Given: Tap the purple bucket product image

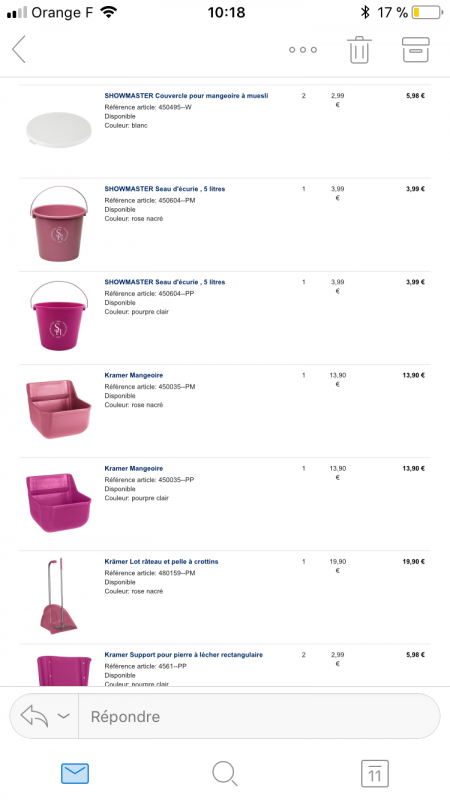Looking at the screenshot, I should [x=59, y=315].
